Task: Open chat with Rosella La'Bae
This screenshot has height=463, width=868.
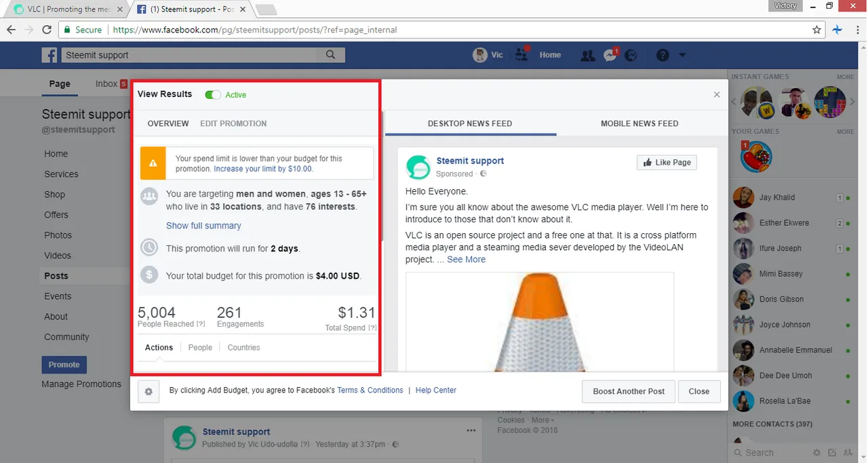Action: click(x=791, y=401)
